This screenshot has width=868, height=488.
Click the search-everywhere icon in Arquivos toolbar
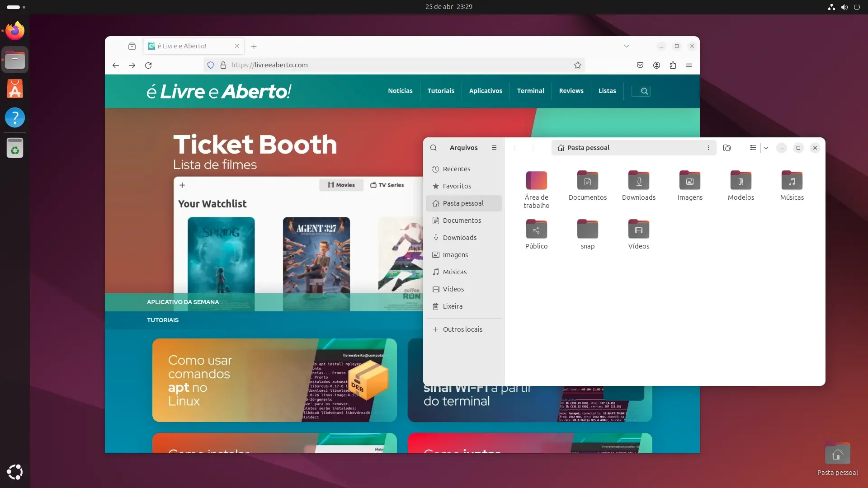coord(727,148)
